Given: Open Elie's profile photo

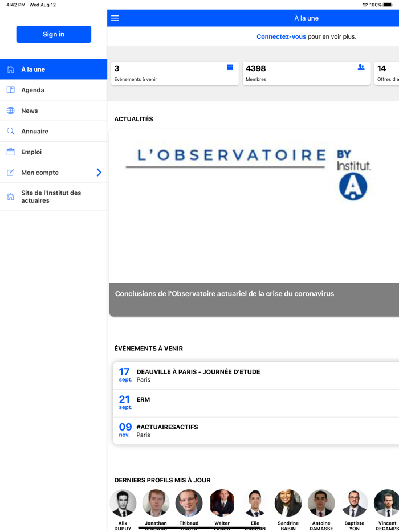Looking at the screenshot, I should [255, 503].
